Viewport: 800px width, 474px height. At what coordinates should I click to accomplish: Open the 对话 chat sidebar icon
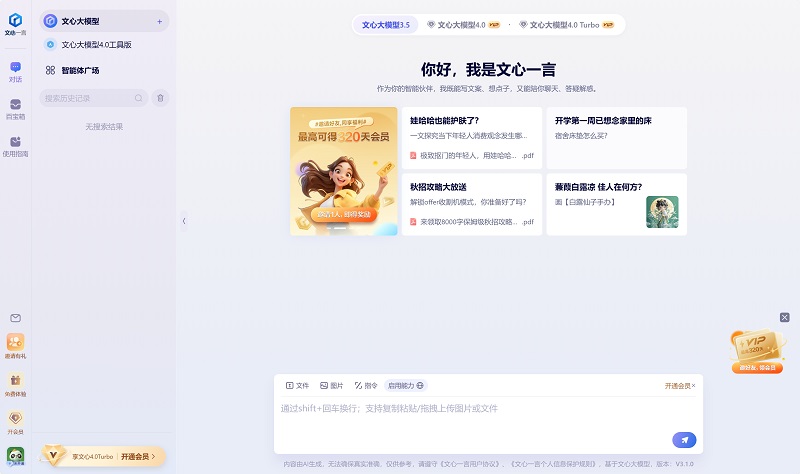(x=15, y=71)
